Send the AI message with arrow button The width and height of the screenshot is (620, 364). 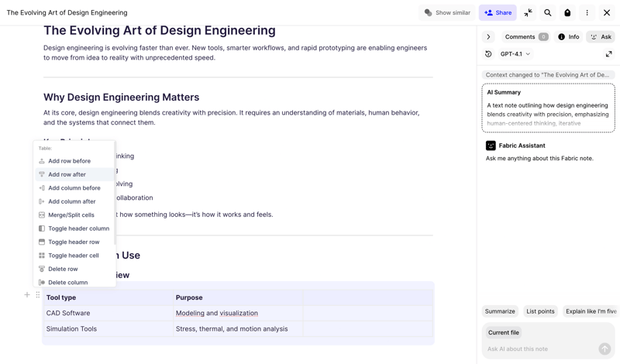tap(604, 349)
